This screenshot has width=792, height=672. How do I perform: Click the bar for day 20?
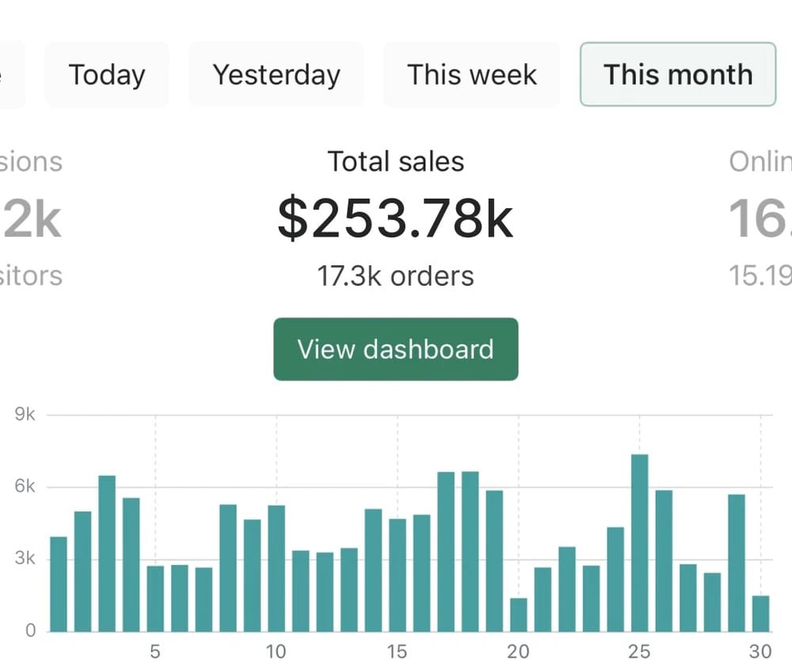pyautogui.click(x=519, y=614)
